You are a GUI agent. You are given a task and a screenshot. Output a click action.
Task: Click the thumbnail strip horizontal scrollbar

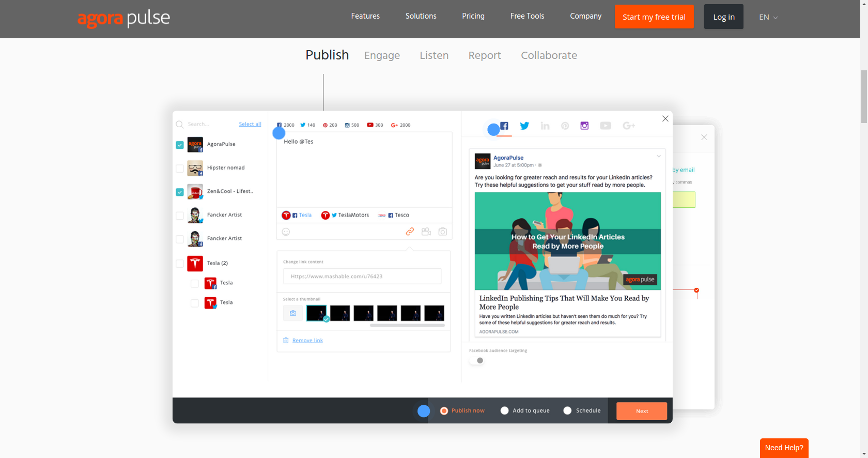coord(407,326)
